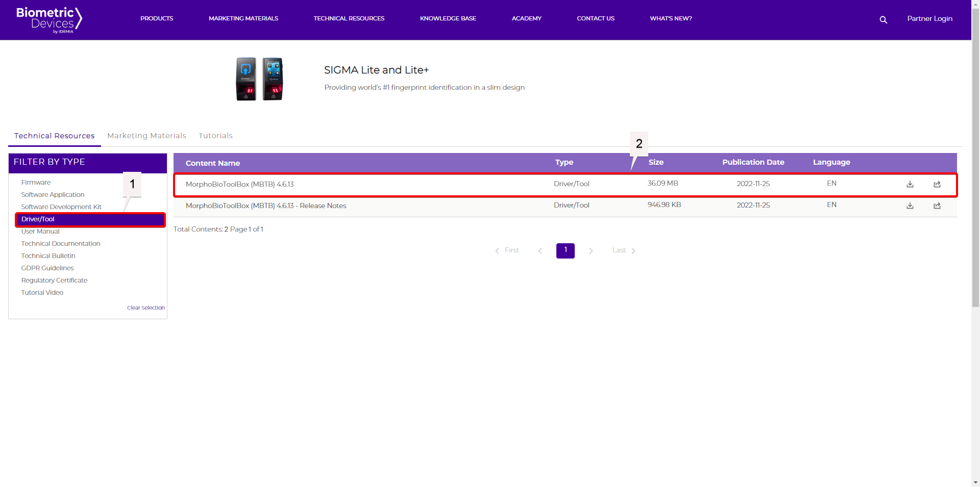Click the 946.98 KB size cell
This screenshot has width=980, height=487.
(x=664, y=204)
